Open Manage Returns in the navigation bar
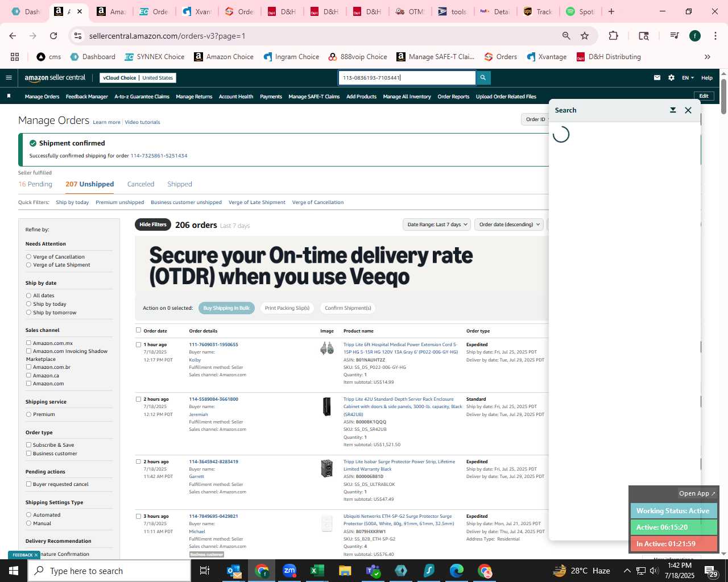Screen dimensions: 728x582 click(194, 97)
